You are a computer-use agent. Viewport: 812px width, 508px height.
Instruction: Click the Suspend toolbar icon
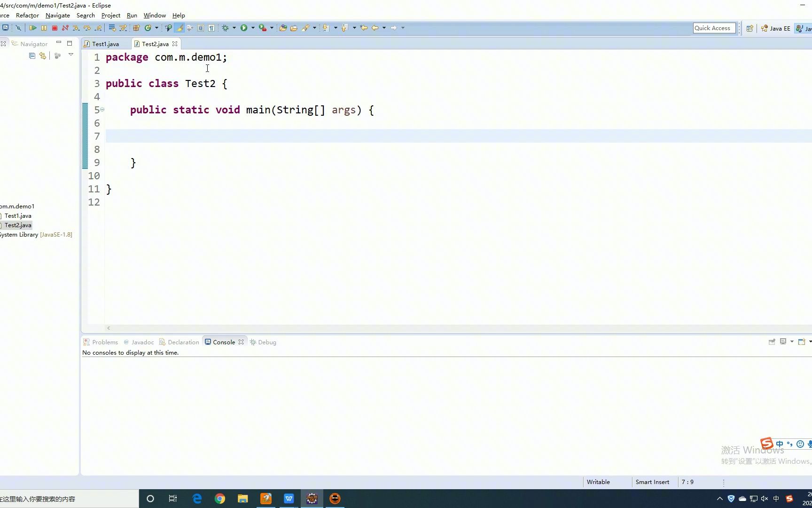pyautogui.click(x=44, y=28)
